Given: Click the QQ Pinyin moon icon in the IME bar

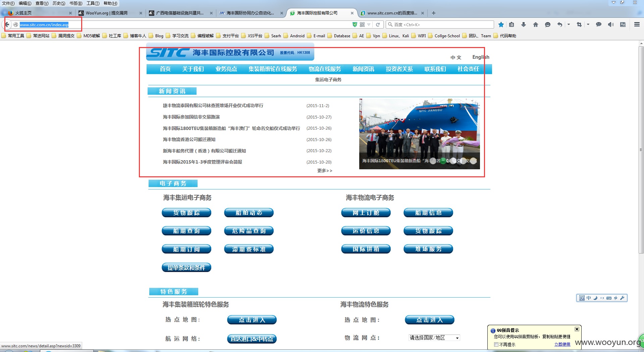Looking at the screenshot, I should tap(595, 298).
